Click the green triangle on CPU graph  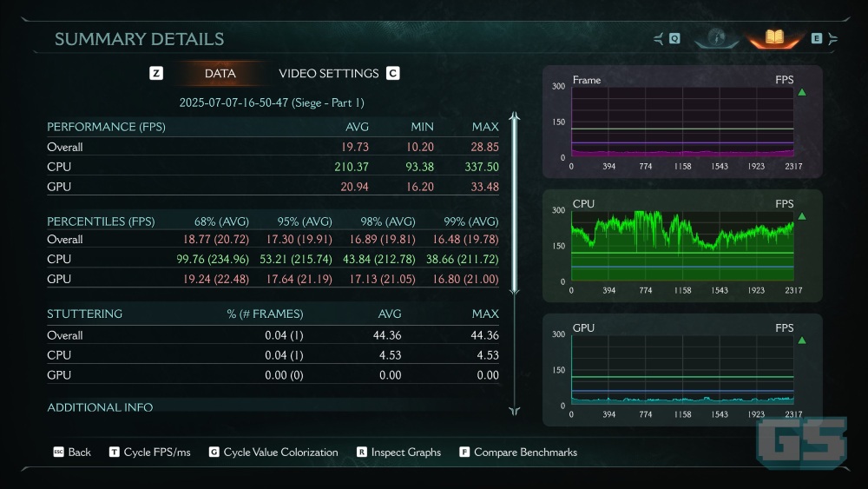click(801, 216)
